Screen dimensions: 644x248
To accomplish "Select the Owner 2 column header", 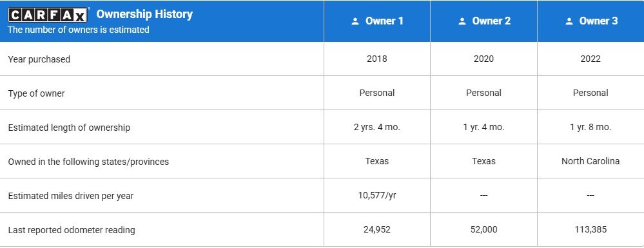I will [x=484, y=21].
